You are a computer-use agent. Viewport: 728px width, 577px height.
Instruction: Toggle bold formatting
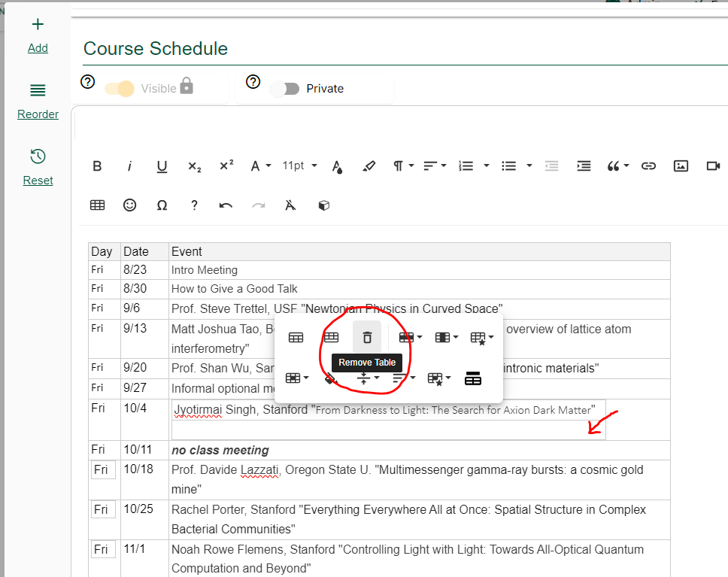coord(97,166)
